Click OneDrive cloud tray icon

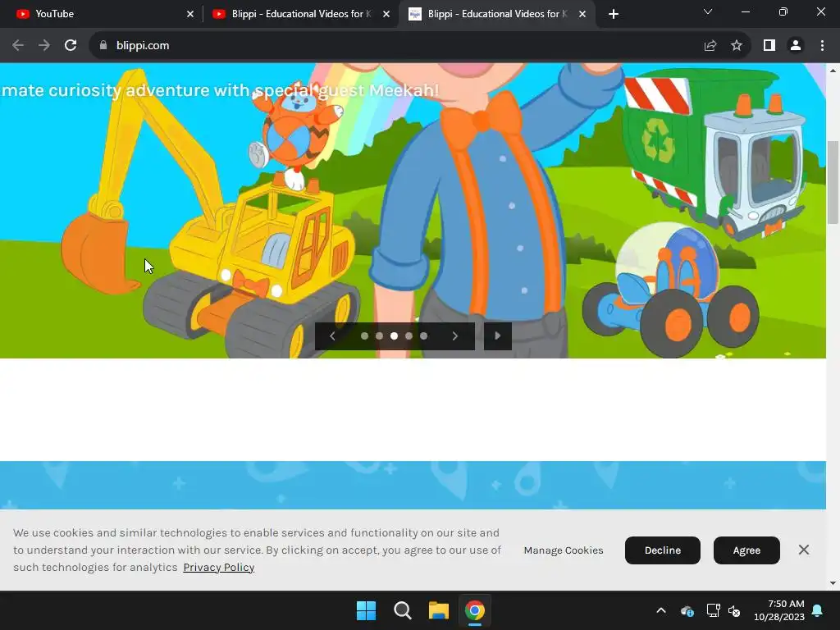(x=687, y=610)
